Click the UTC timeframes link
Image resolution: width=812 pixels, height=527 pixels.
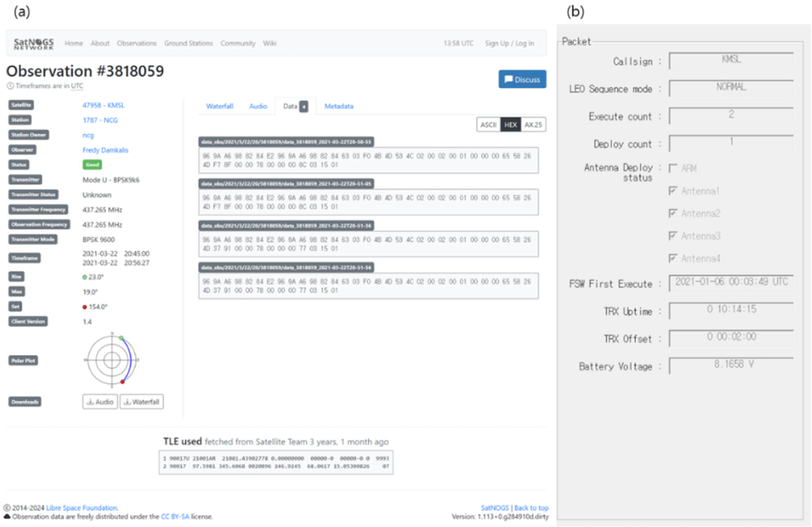point(77,86)
